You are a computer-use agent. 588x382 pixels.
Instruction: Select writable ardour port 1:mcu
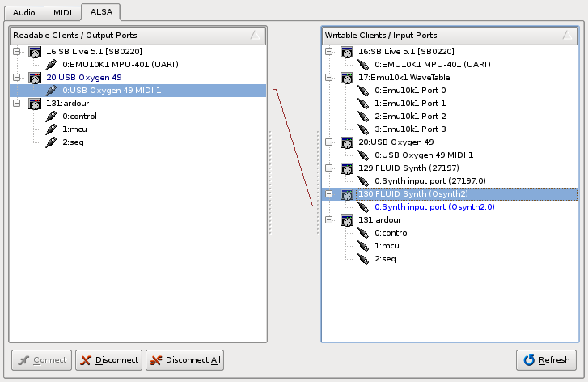387,246
